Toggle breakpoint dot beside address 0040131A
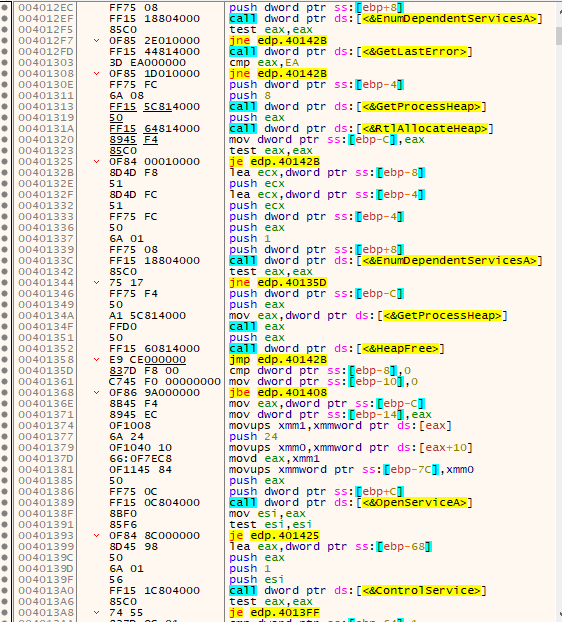The image size is (562, 622). (4, 129)
